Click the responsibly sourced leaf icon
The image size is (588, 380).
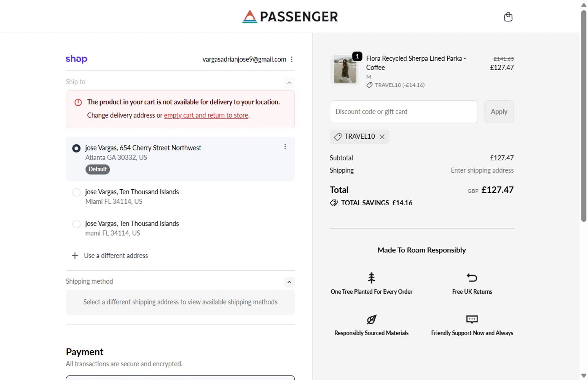[x=371, y=319]
